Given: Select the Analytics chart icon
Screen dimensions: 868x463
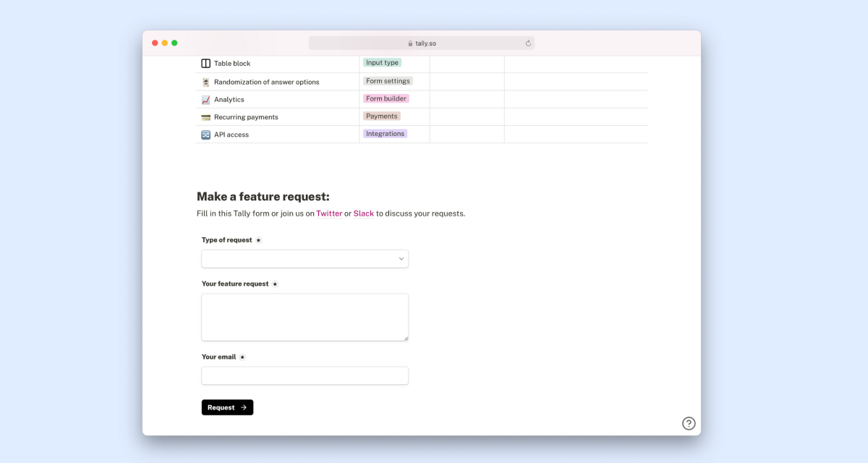Looking at the screenshot, I should click(x=205, y=99).
